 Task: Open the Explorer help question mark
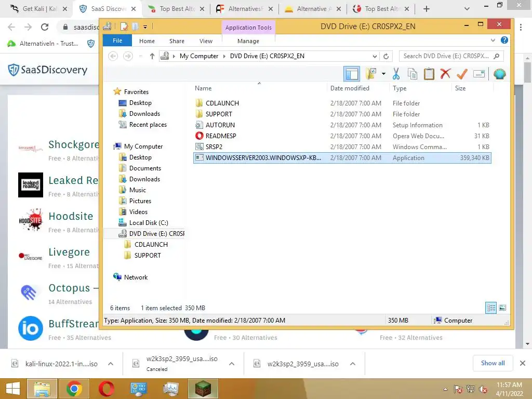click(x=504, y=41)
